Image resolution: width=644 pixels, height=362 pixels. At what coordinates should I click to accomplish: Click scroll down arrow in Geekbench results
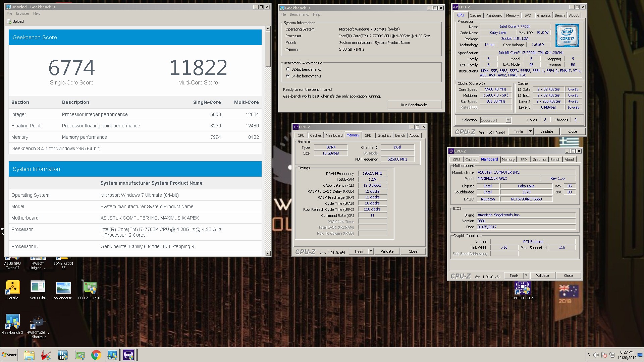click(268, 253)
